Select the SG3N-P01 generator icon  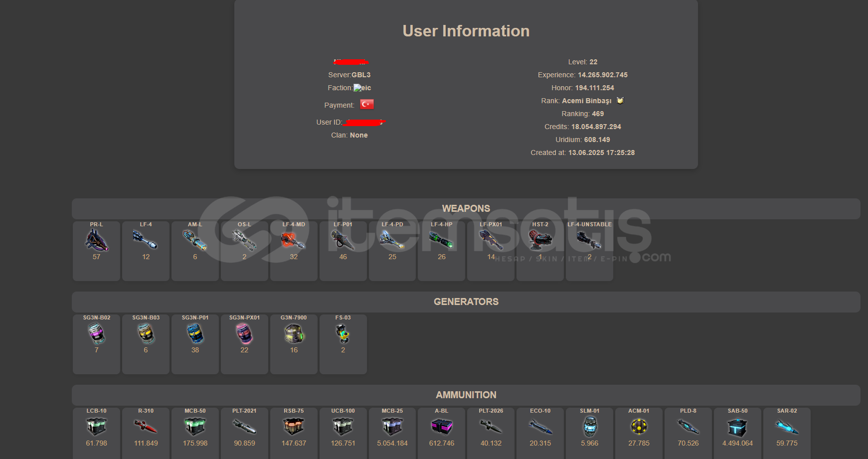coord(195,333)
